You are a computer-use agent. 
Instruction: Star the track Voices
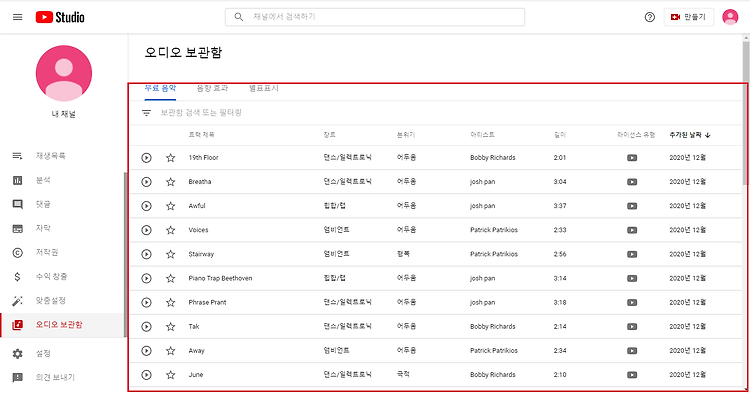coord(170,230)
